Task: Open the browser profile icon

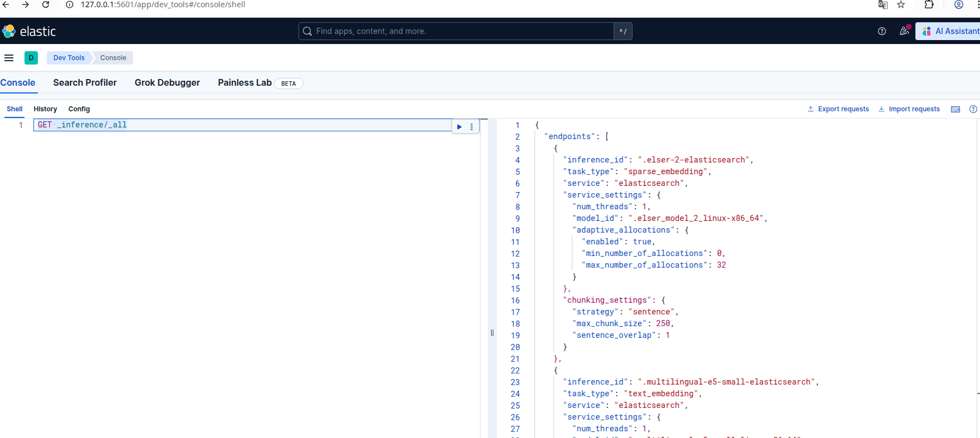Action: [x=959, y=4]
